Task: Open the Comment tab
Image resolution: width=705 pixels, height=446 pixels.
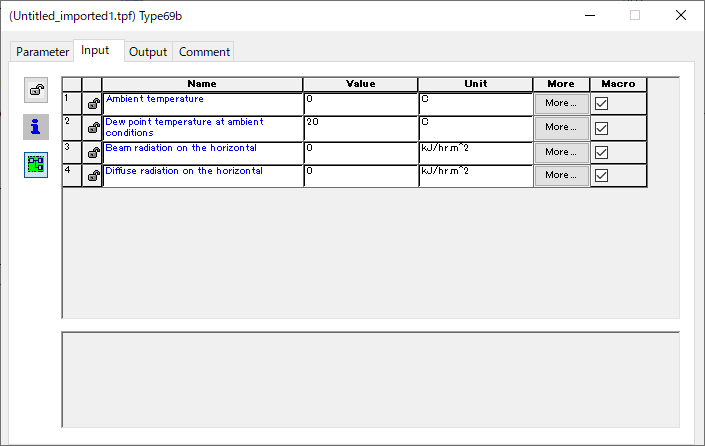Action: 204,52
